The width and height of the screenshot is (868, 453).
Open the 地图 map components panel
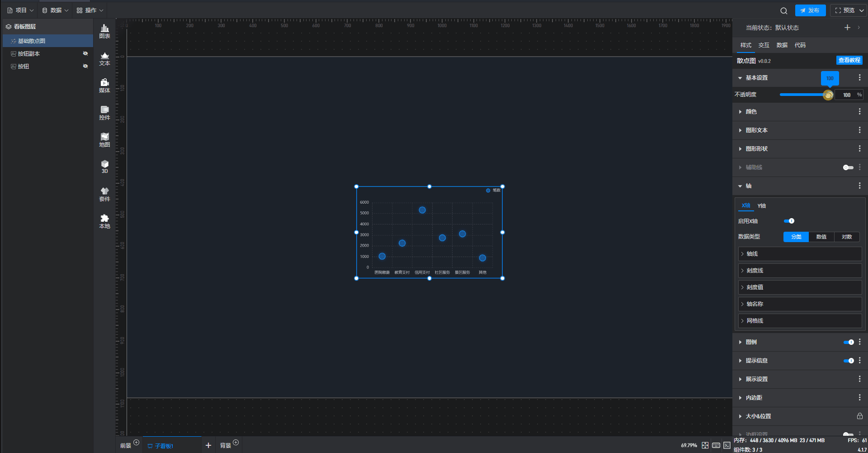[104, 140]
